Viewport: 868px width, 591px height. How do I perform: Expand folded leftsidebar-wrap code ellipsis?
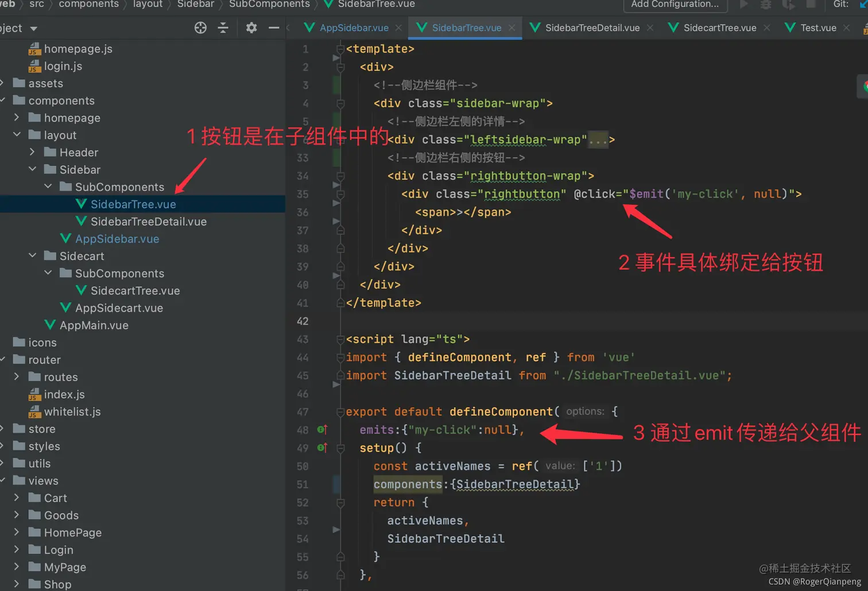(x=598, y=139)
